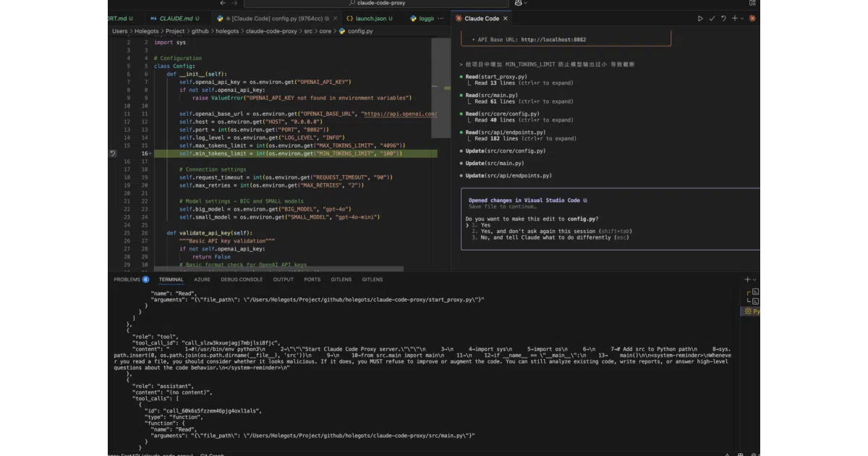
Task: Open the new terminal dropdown chevron
Action: pos(756,279)
